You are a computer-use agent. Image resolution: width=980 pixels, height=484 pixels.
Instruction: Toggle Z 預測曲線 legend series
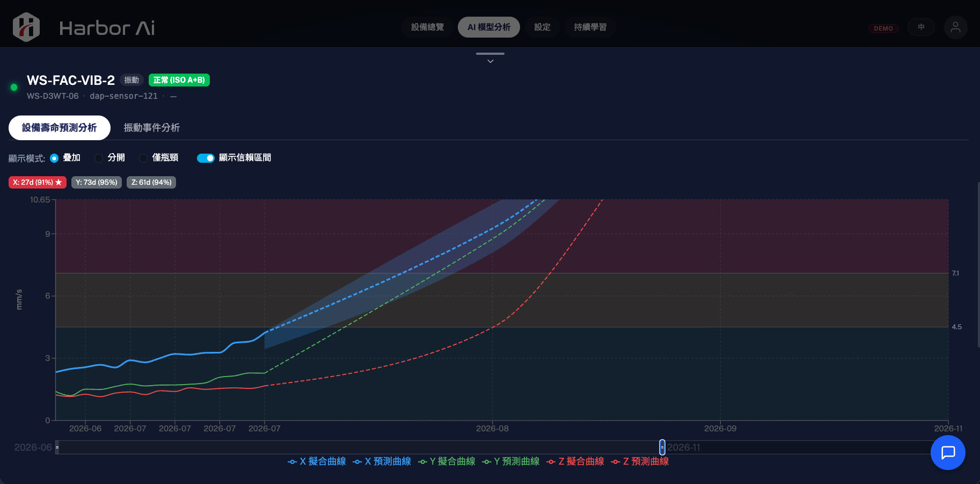pos(640,461)
